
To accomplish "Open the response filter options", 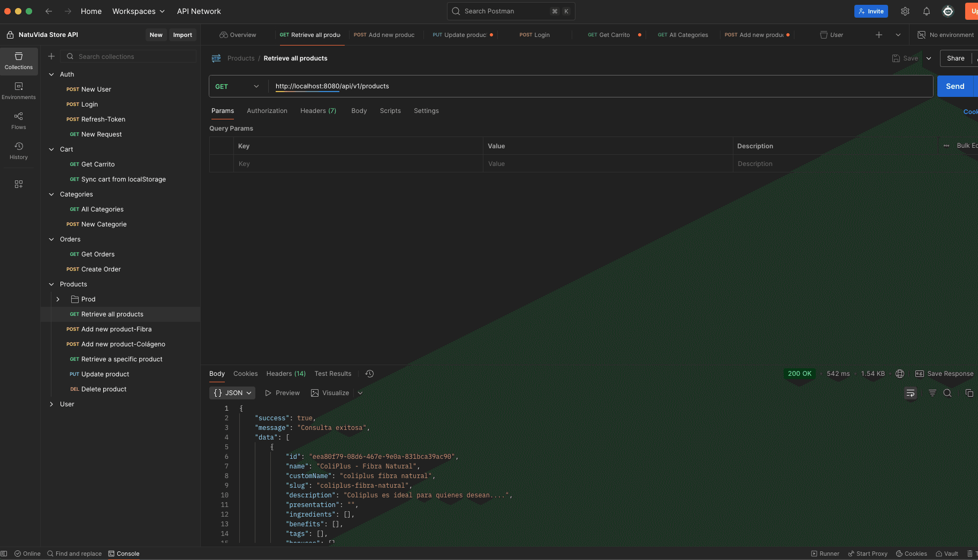I will click(x=932, y=393).
